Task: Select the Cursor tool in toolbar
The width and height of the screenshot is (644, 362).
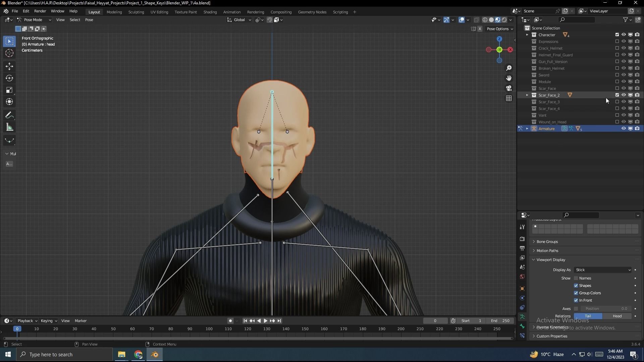Action: pyautogui.click(x=9, y=53)
